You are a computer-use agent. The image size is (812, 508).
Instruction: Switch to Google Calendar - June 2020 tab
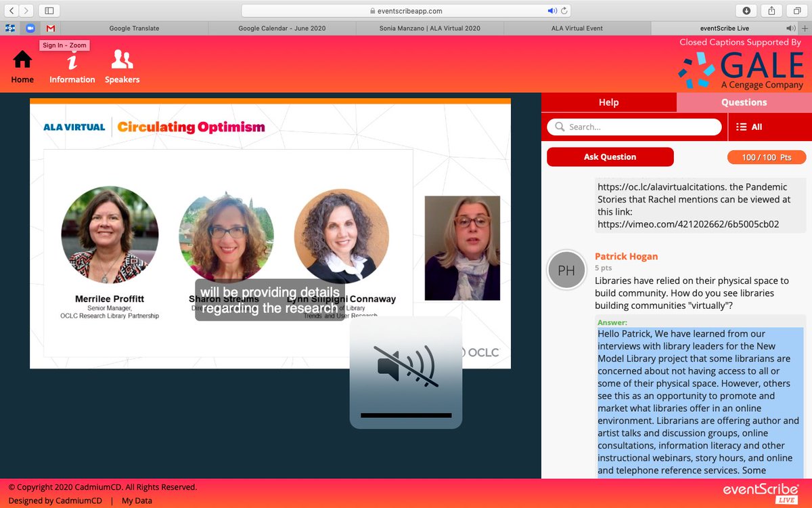(x=281, y=28)
